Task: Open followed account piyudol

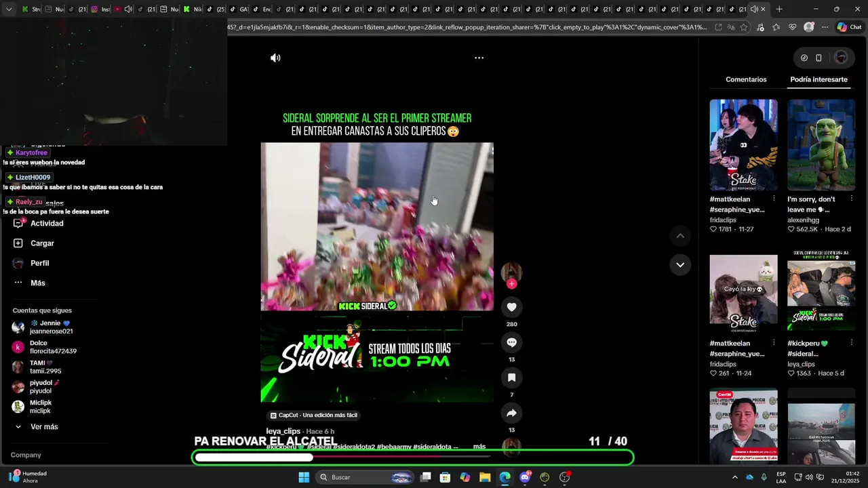Action: (45, 387)
